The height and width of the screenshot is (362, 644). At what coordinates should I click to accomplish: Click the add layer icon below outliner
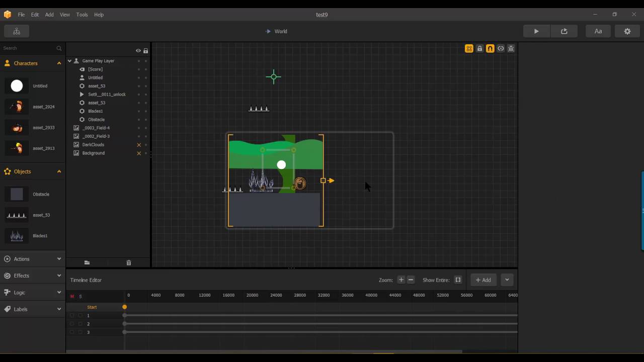87,262
